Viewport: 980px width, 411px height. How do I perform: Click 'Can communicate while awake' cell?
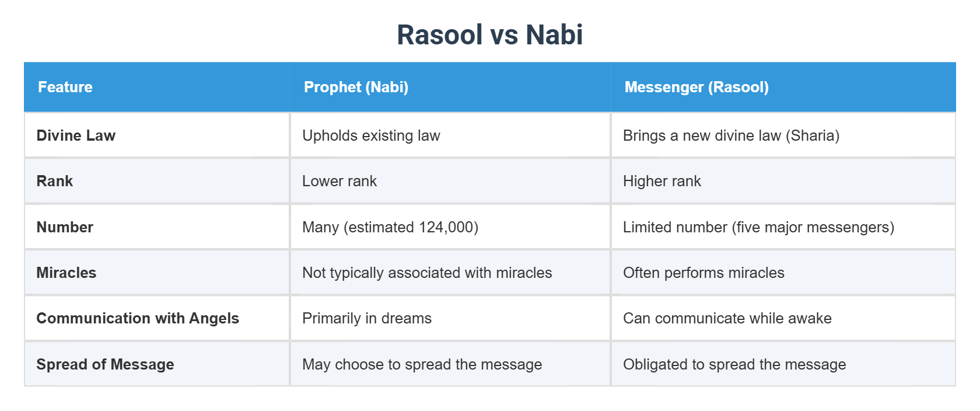(x=783, y=318)
